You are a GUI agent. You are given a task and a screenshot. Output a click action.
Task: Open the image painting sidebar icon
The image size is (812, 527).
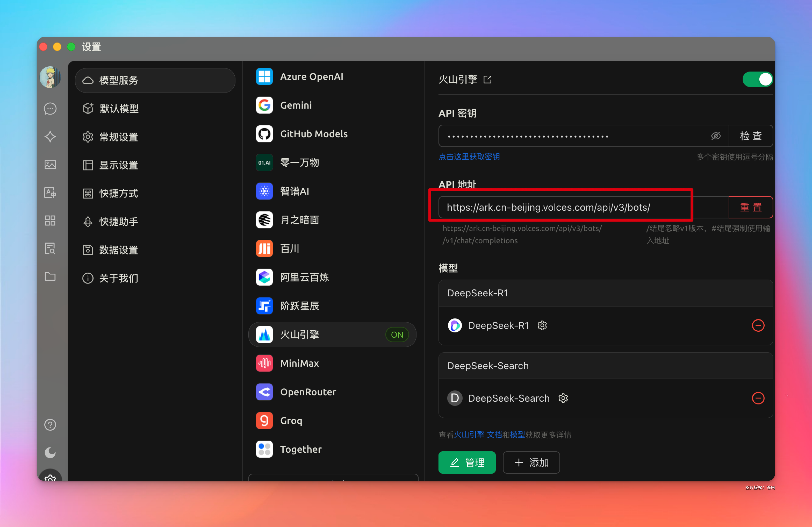pyautogui.click(x=50, y=165)
